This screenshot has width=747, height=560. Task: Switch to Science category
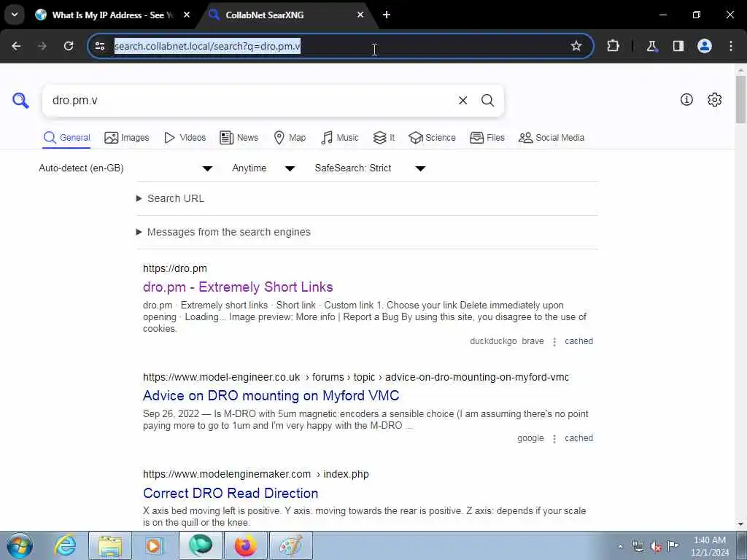point(432,138)
